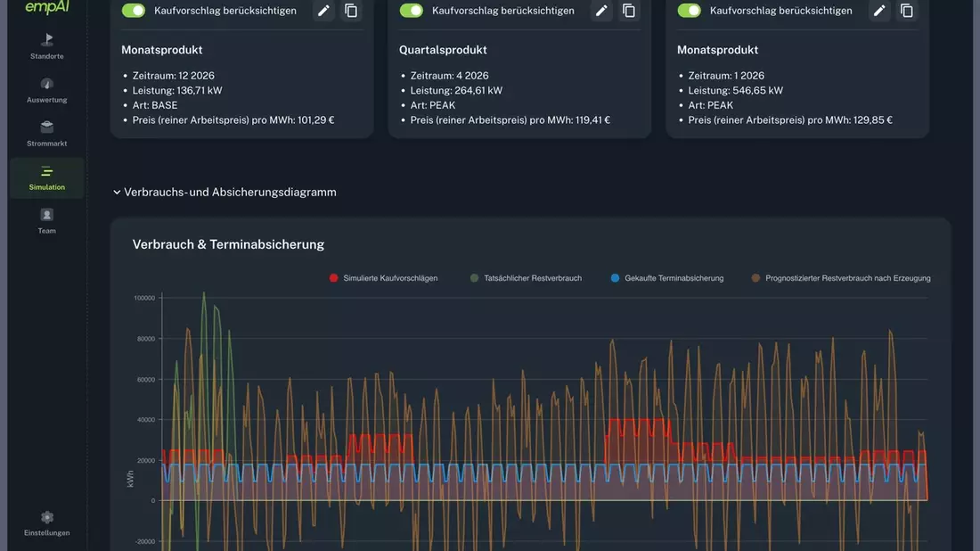This screenshot has width=980, height=551.
Task: Open the Standorte sidebar section
Action: click(x=47, y=47)
